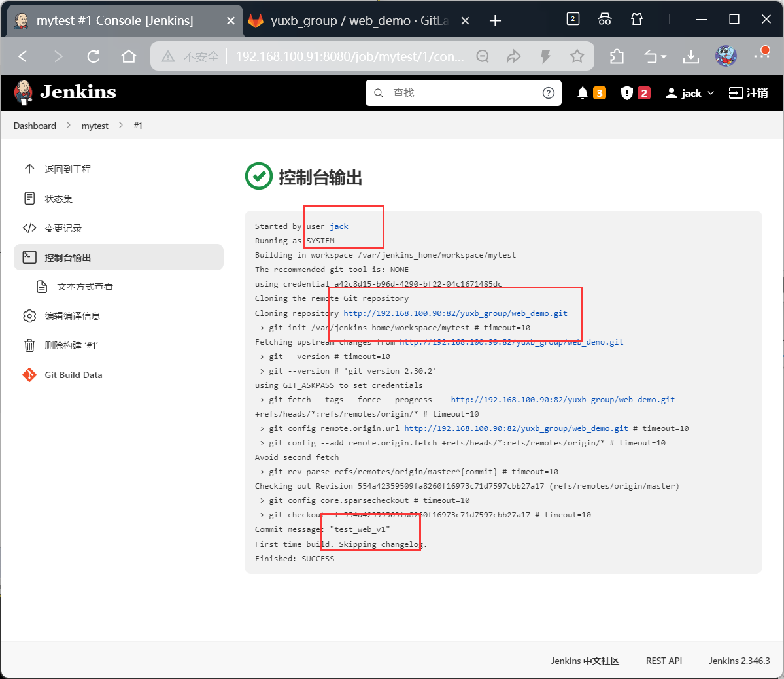Click the 不安全 security warning indicator

[x=190, y=56]
